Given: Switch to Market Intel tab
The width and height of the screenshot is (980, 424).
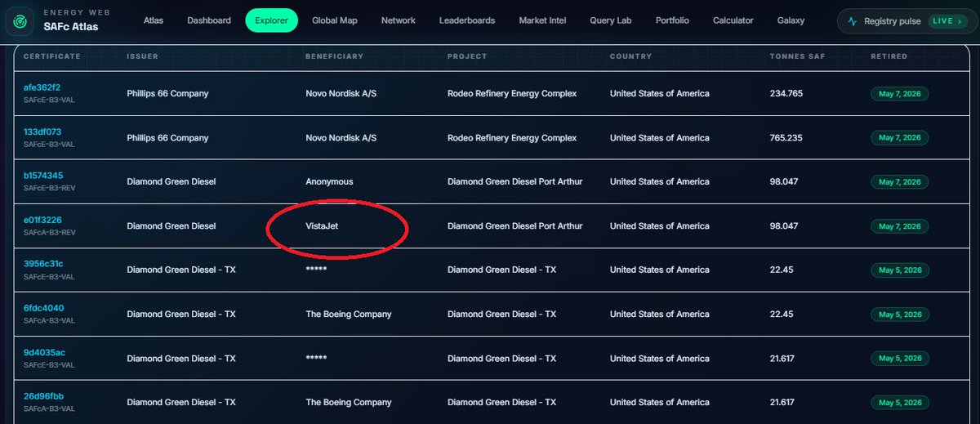Looking at the screenshot, I should (x=542, y=20).
